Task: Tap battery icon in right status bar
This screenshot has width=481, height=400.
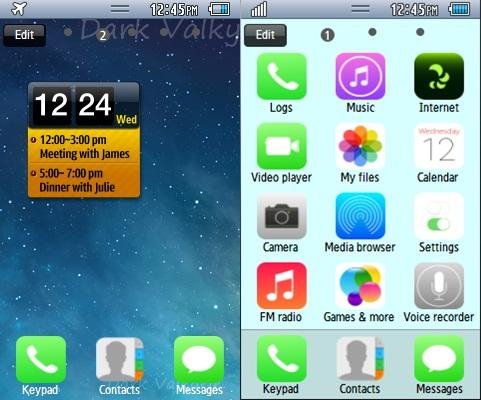Action: (x=459, y=9)
